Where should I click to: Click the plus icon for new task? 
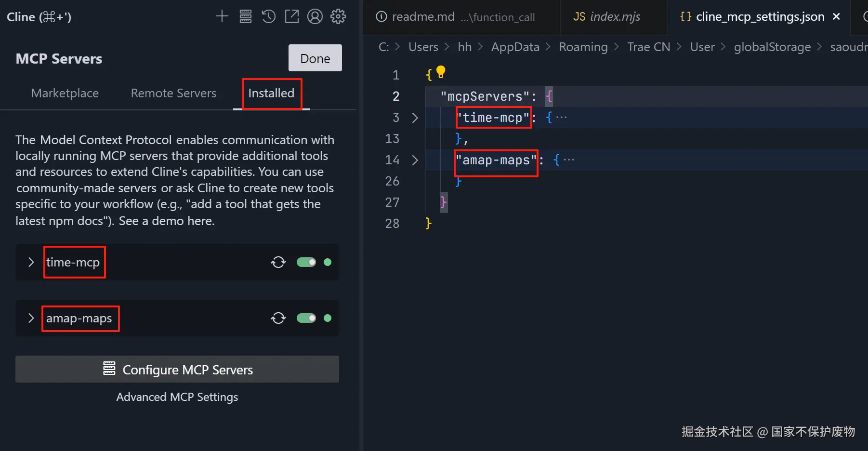pos(222,16)
